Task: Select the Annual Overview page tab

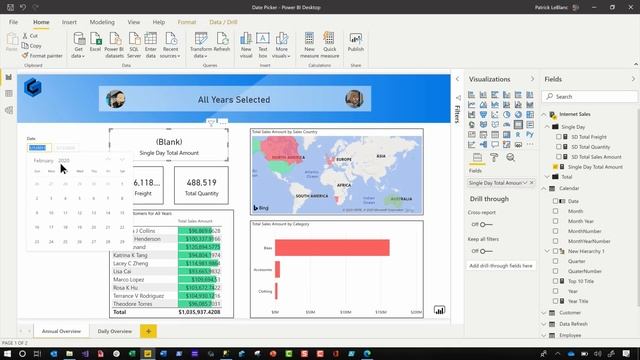Action: pyautogui.click(x=61, y=331)
